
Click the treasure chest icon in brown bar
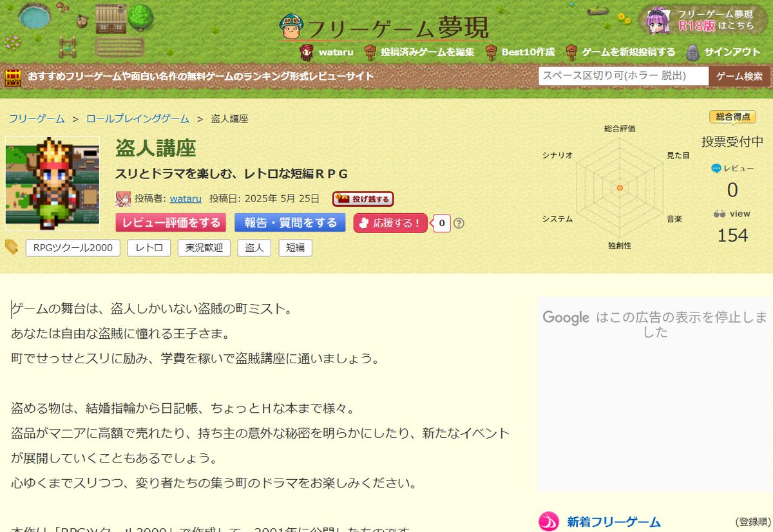(x=14, y=77)
